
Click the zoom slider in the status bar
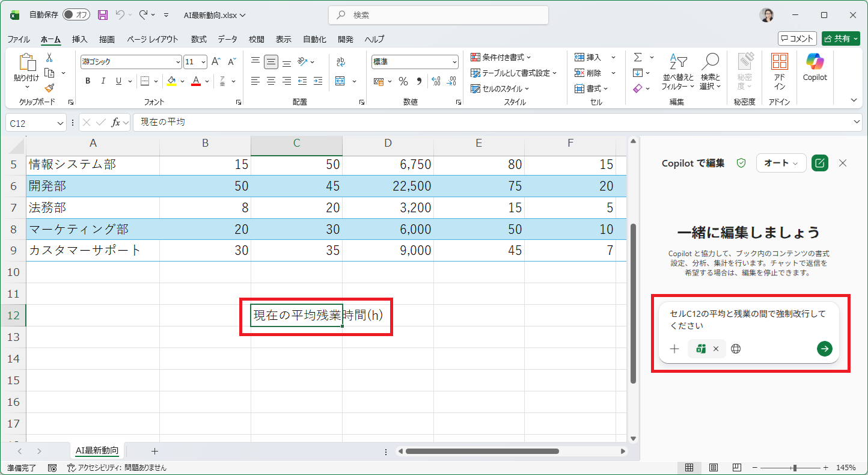coord(795,467)
